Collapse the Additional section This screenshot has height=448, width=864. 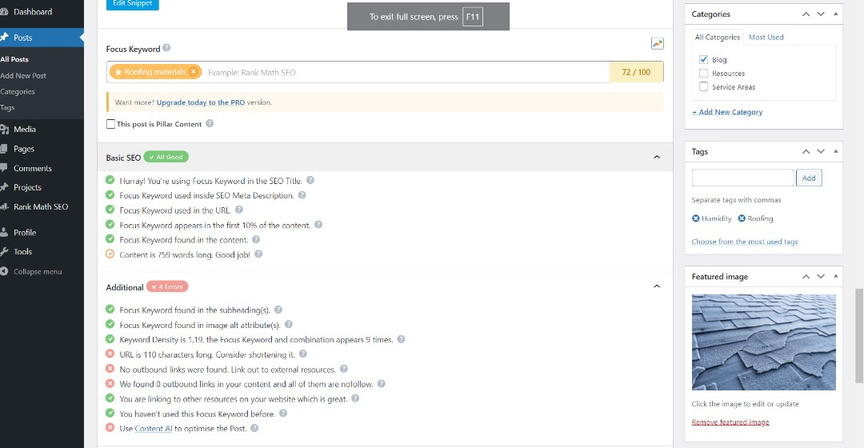(x=656, y=287)
